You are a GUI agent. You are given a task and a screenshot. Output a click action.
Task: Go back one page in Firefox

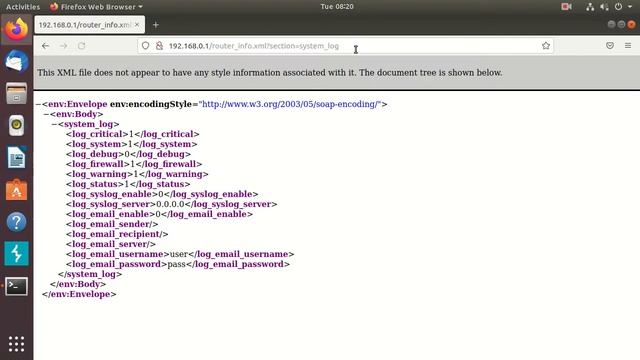pyautogui.click(x=45, y=46)
